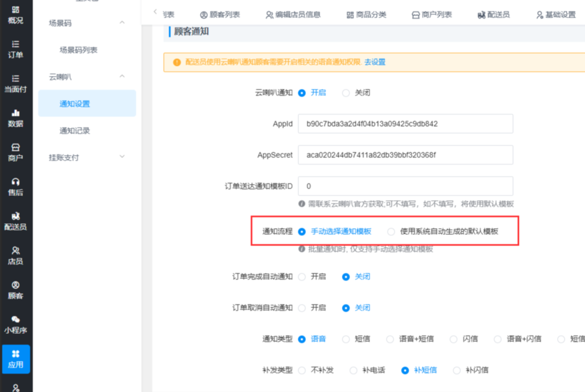The height and width of the screenshot is (392, 585).
Task: Open the 配送员 courier sidebar icon
Action: point(15,221)
